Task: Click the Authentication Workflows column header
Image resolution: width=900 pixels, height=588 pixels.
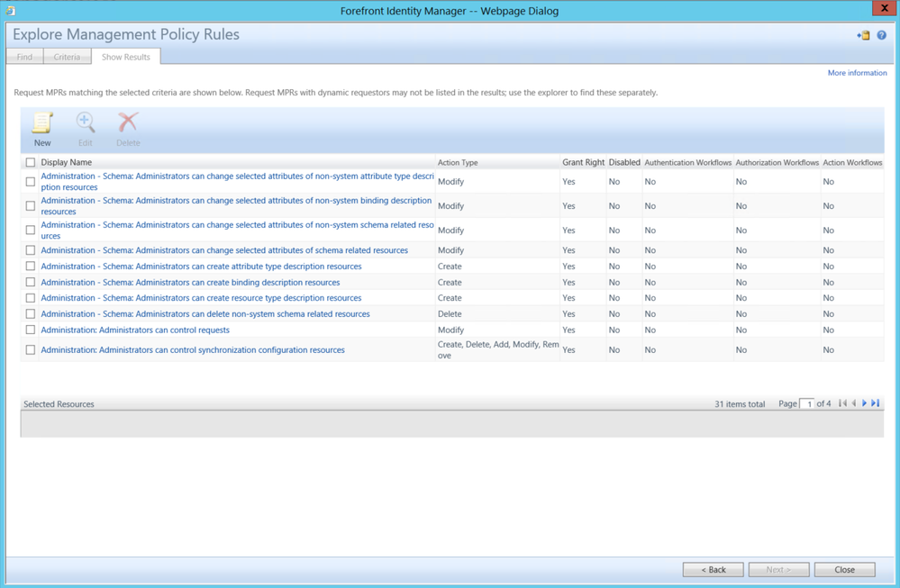Action: tap(687, 162)
